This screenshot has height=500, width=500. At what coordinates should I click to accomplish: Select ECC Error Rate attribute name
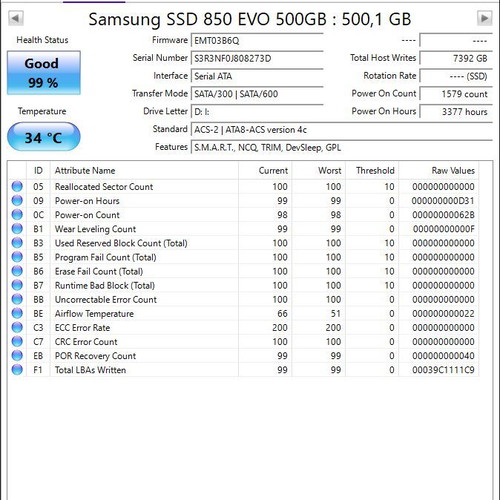(x=82, y=328)
